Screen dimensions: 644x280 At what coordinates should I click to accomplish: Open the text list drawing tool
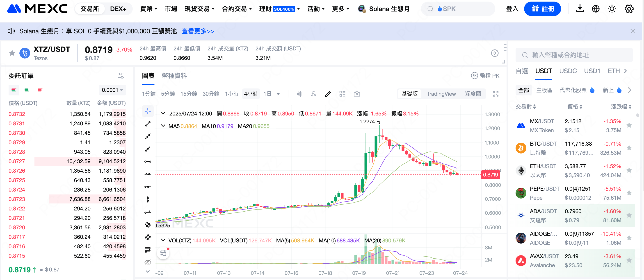click(x=148, y=250)
